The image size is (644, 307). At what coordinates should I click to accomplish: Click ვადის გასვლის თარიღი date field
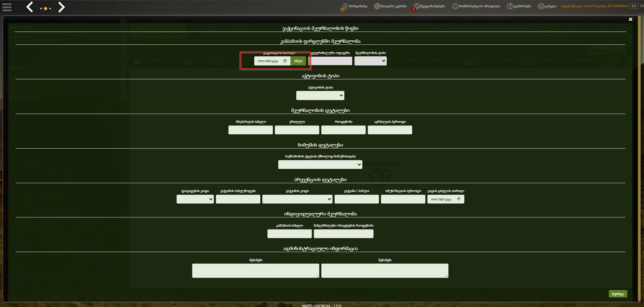pos(446,199)
